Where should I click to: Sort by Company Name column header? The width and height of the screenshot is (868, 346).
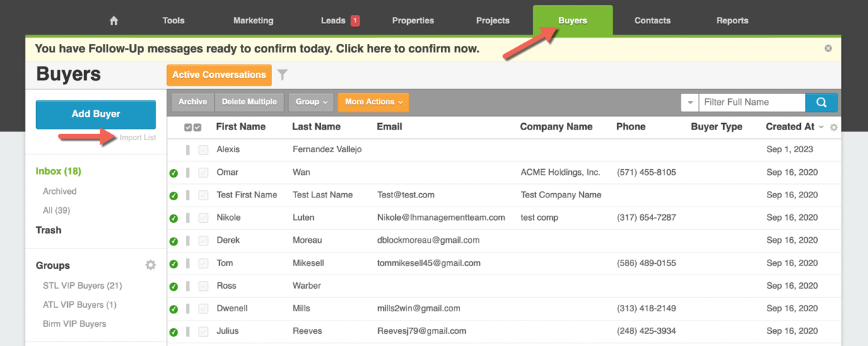556,127
